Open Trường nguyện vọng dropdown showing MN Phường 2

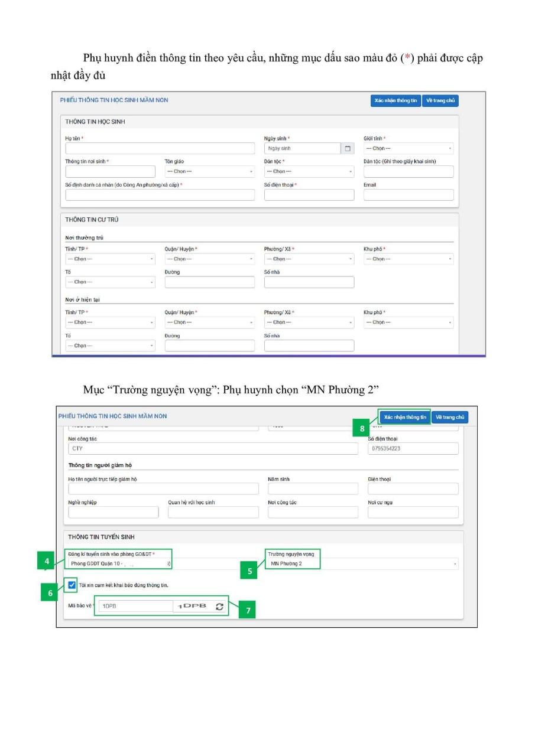[363, 563]
